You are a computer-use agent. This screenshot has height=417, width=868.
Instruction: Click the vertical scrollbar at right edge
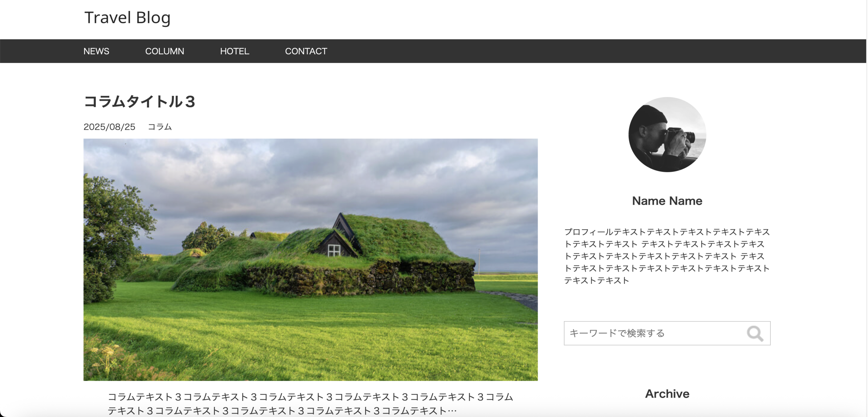867,208
